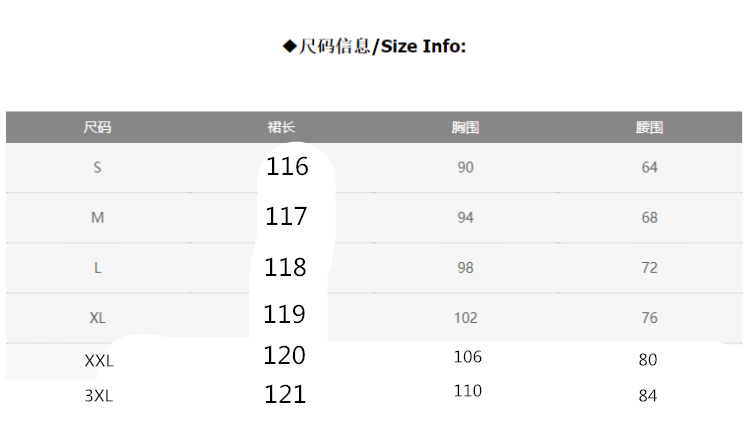
Task: Click the bust value 110
Action: [467, 391]
